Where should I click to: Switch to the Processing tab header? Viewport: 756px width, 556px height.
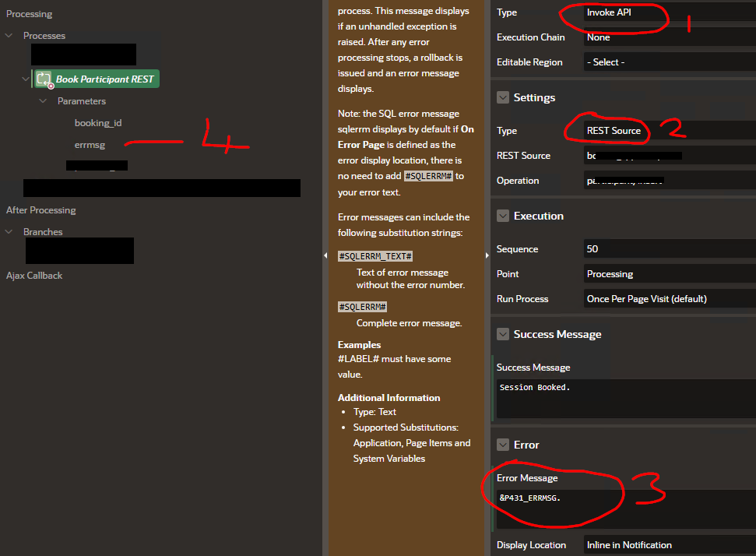[30, 13]
